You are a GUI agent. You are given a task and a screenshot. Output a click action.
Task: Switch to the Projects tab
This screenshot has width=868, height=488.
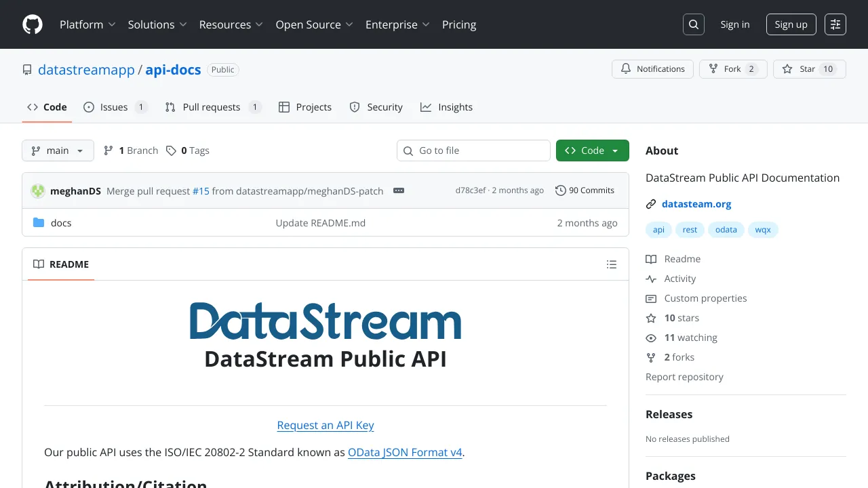click(x=305, y=107)
